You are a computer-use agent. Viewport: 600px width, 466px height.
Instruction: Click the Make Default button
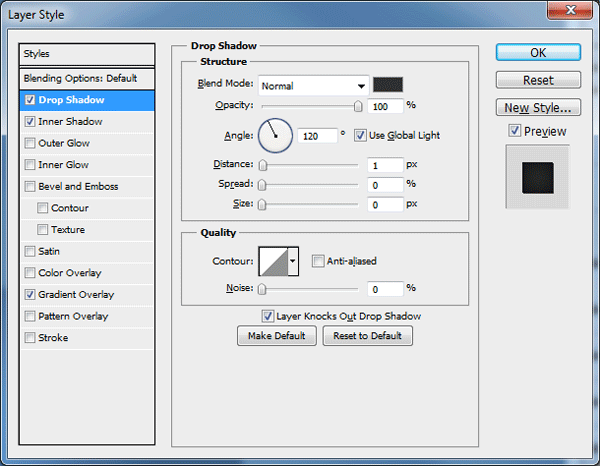coord(277,336)
